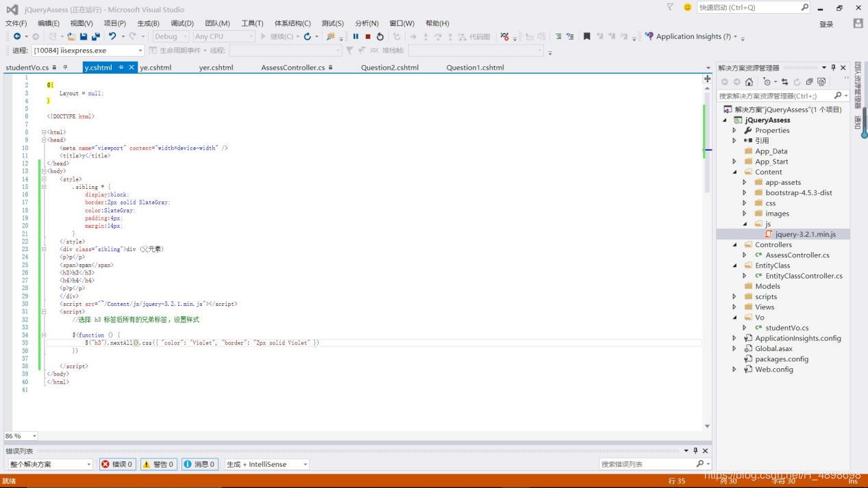Collapse the Content folder node

734,172
